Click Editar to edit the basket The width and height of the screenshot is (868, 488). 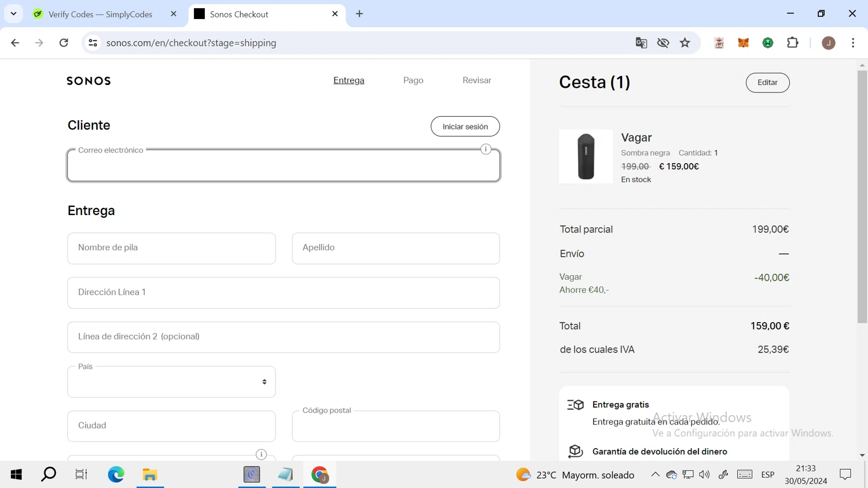tap(768, 83)
